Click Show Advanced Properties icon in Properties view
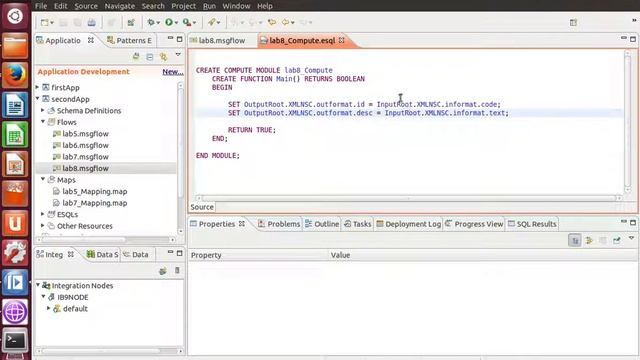The width and height of the screenshot is (640, 360). (589, 240)
